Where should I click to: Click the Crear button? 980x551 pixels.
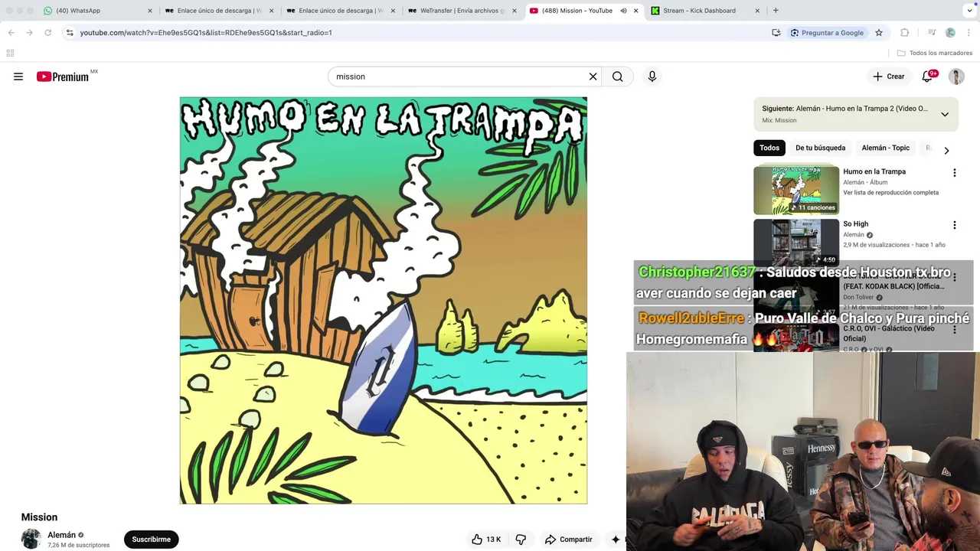pos(889,77)
